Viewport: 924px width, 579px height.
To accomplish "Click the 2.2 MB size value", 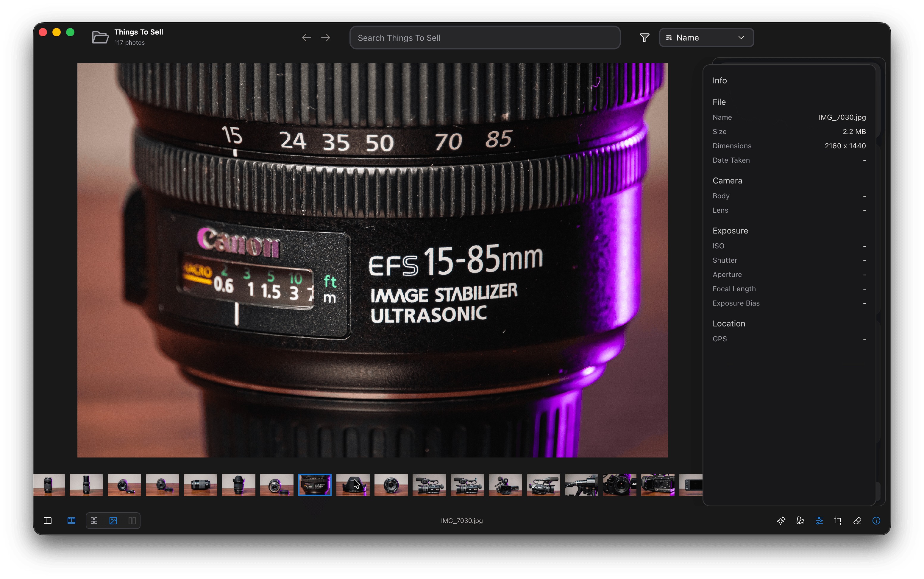I will coord(854,131).
